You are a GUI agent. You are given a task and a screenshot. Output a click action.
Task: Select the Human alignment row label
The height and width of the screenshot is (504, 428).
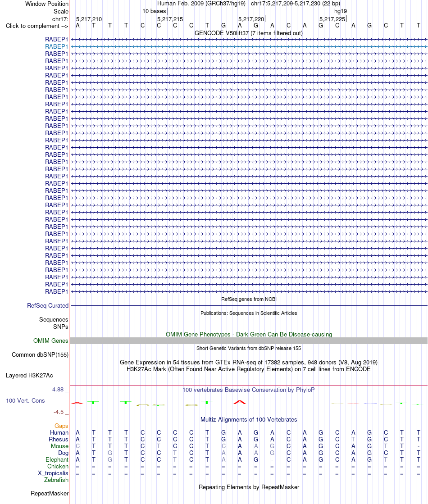click(59, 433)
